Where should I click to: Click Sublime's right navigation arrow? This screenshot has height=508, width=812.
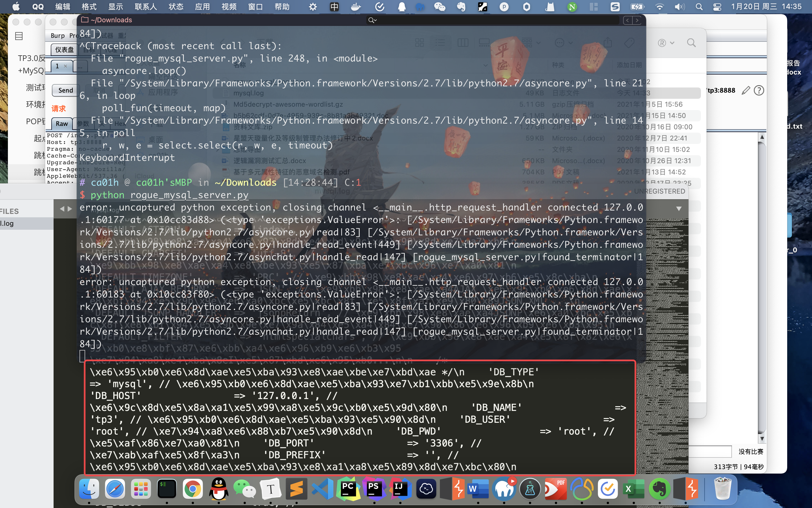tap(70, 209)
